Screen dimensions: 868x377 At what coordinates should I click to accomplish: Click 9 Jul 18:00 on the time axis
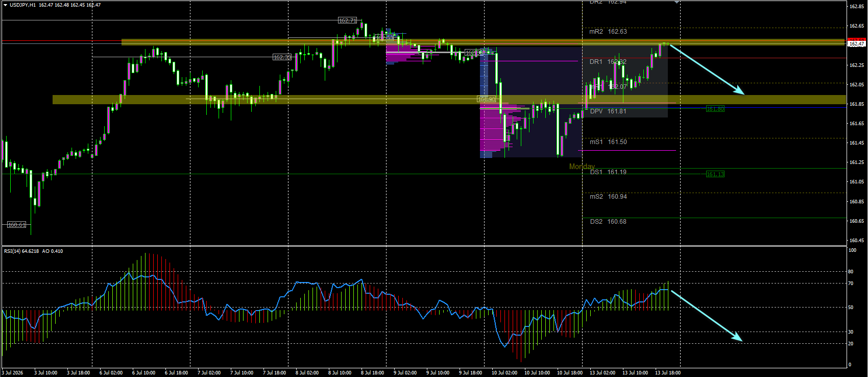(471, 373)
